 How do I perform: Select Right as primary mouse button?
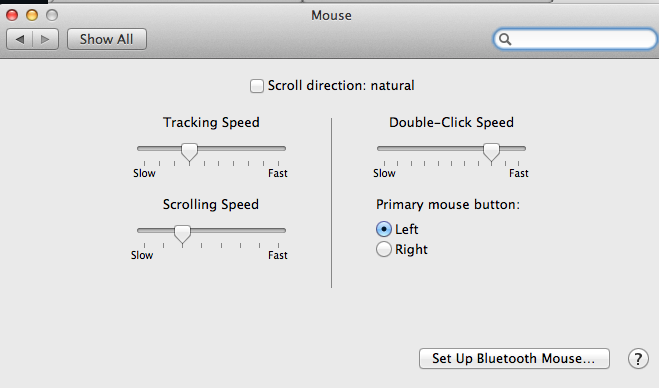[384, 249]
